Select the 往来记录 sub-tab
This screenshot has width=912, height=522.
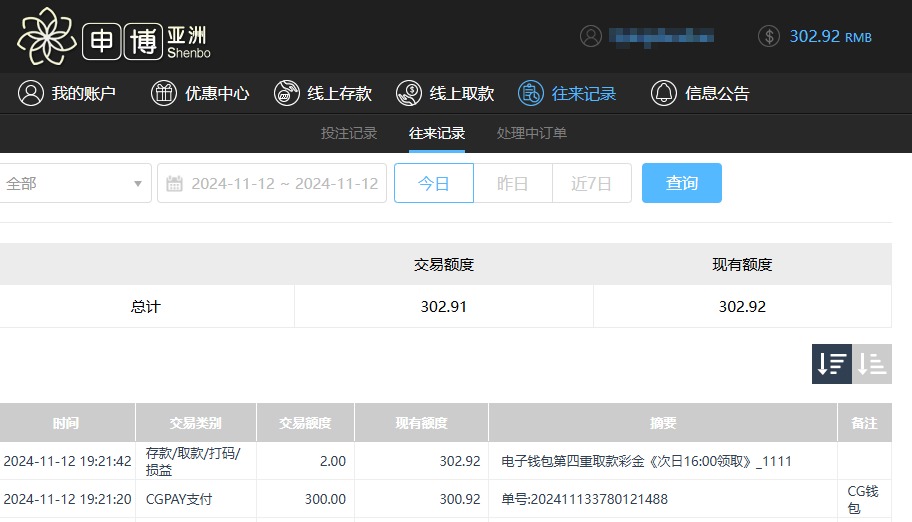437,133
